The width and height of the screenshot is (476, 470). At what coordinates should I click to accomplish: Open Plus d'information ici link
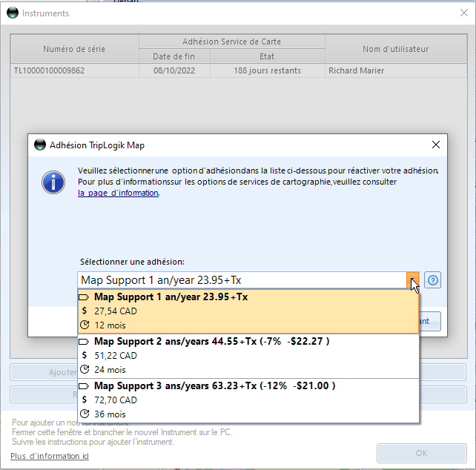50,456
